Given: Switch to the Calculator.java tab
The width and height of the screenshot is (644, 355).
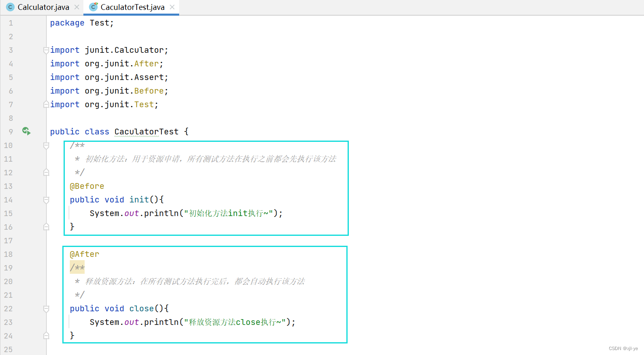Looking at the screenshot, I should (x=43, y=7).
